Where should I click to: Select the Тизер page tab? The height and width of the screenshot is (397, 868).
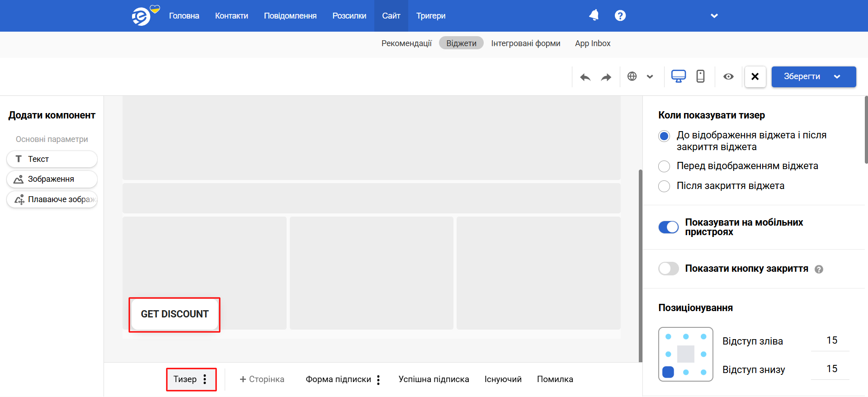185,379
